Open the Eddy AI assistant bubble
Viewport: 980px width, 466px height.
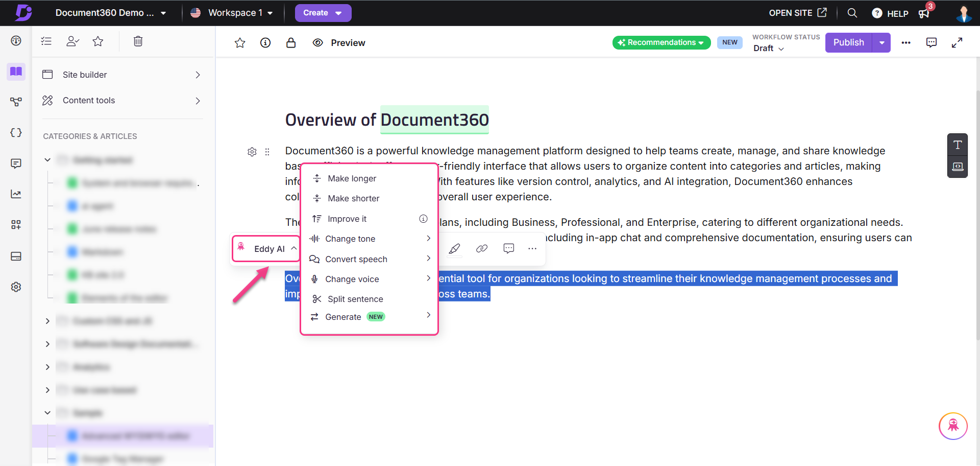pos(953,426)
